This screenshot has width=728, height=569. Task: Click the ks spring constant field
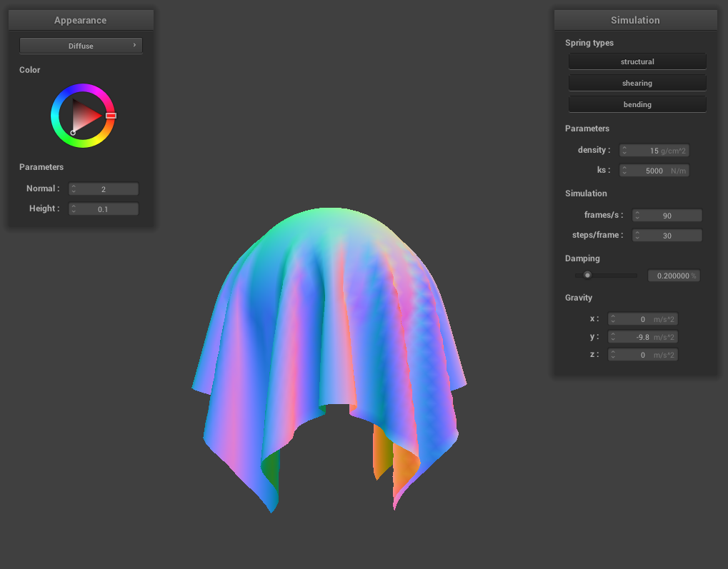point(654,171)
